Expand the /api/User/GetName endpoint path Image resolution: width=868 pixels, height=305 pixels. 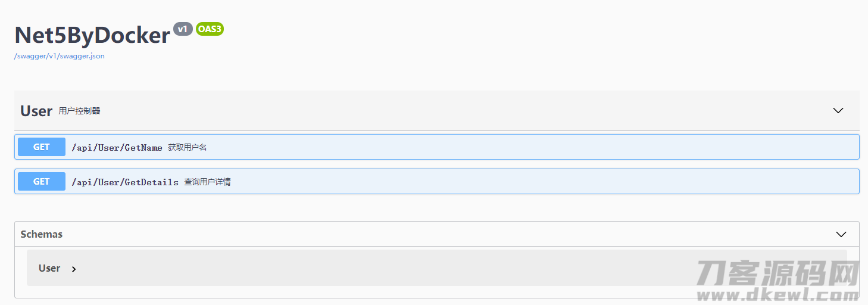coord(117,148)
